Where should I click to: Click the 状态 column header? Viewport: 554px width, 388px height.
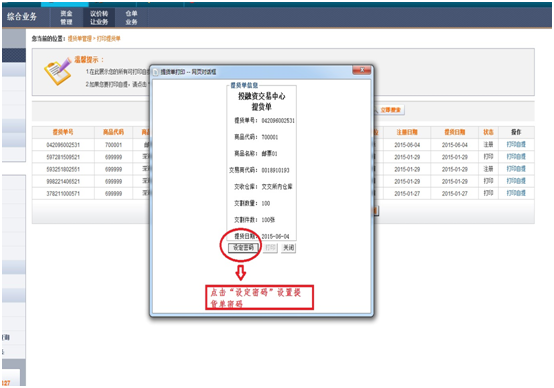488,132
